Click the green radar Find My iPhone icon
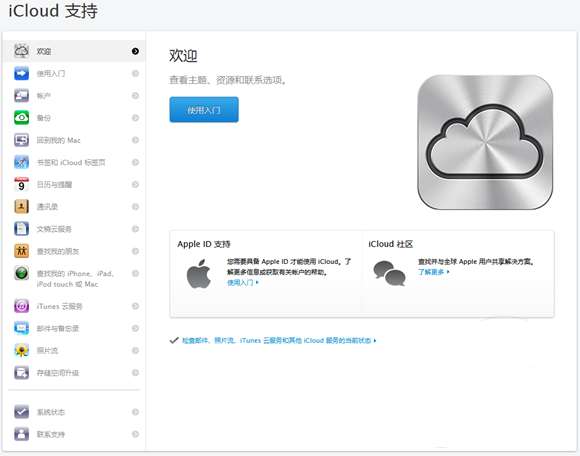This screenshot has width=580, height=456. 21,273
